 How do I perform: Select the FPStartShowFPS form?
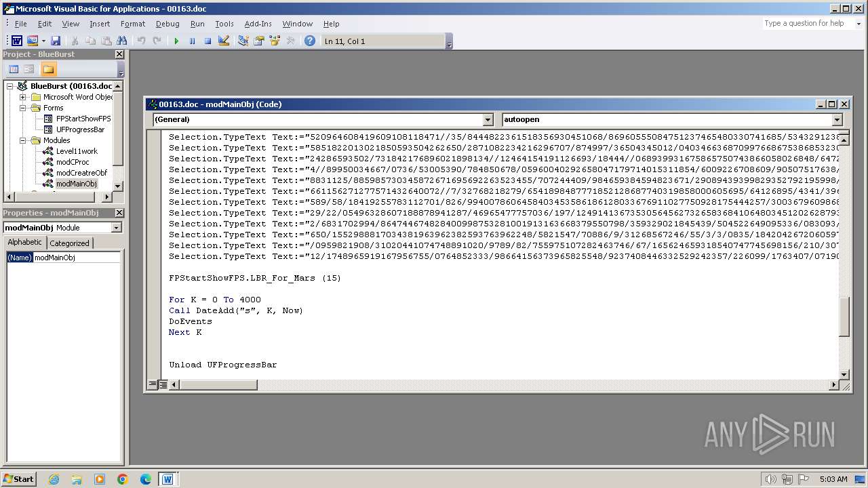click(x=83, y=119)
